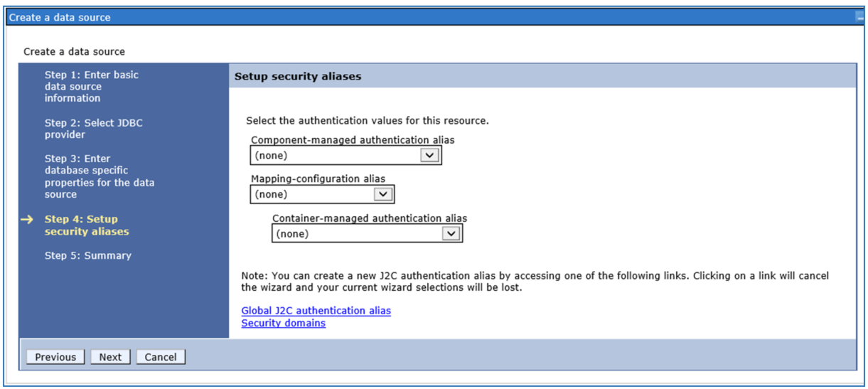868x389 pixels.
Task: Click the Setup security aliases panel header
Action: (298, 76)
